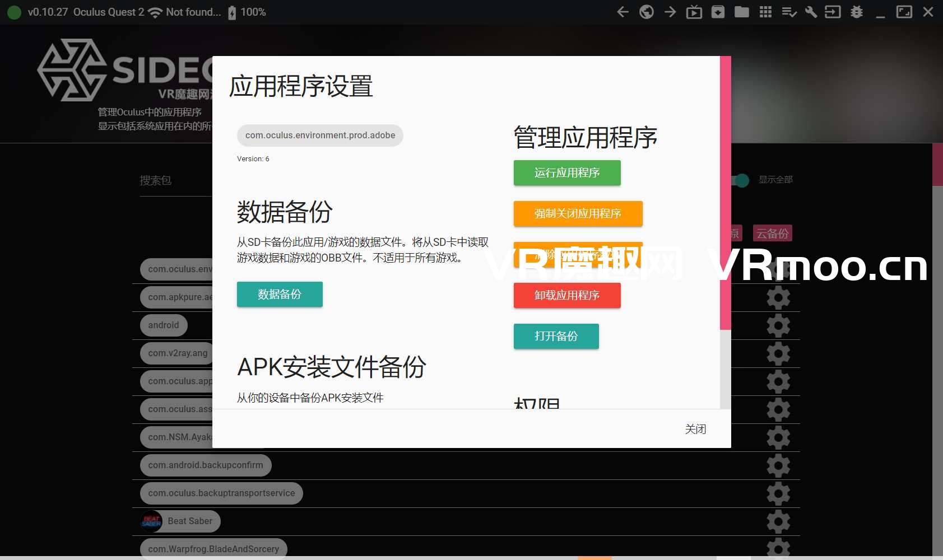Open the installed apps grid icon
This screenshot has width=943, height=560.
coord(765,12)
